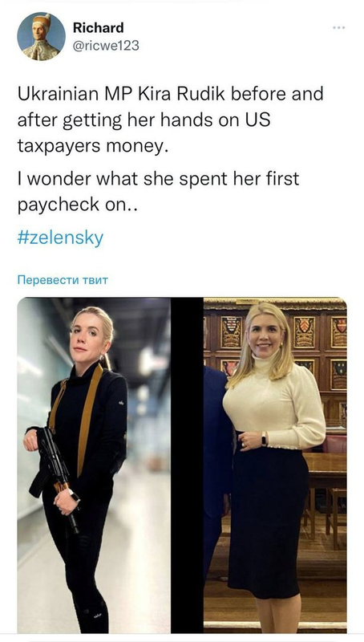Open the right photo with cream sweater

click(275, 465)
